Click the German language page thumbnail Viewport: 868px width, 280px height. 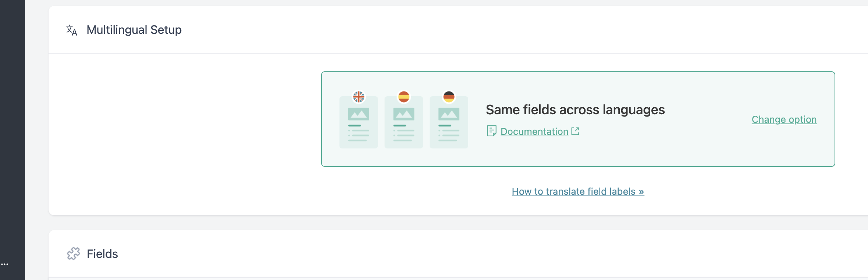[449, 122]
